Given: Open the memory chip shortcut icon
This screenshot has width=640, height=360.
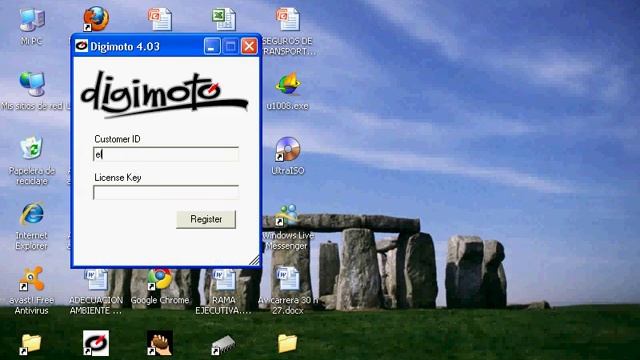Looking at the screenshot, I should (x=223, y=345).
